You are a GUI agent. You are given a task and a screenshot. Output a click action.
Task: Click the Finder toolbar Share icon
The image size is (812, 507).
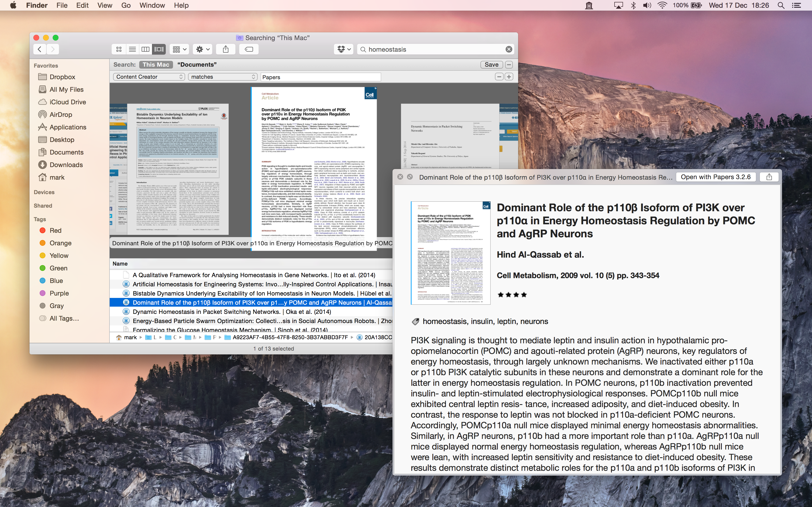[226, 49]
